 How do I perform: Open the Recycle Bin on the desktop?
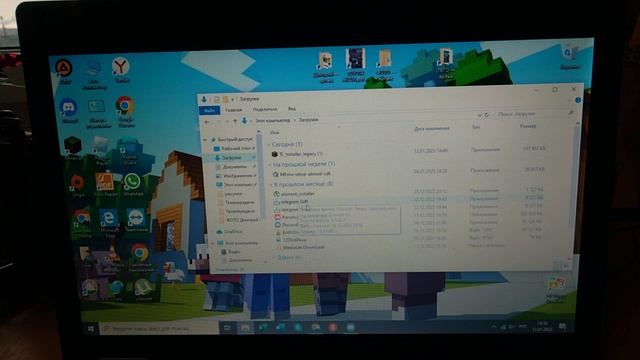(x=569, y=58)
